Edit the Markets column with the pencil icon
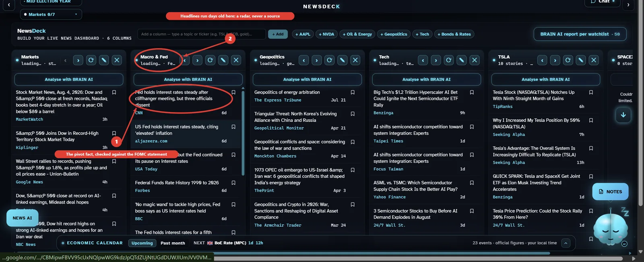This screenshot has width=644, height=262. [104, 60]
